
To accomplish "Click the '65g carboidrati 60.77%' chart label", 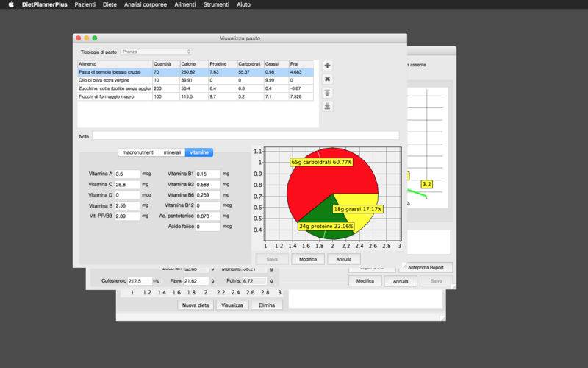I will click(x=322, y=162).
